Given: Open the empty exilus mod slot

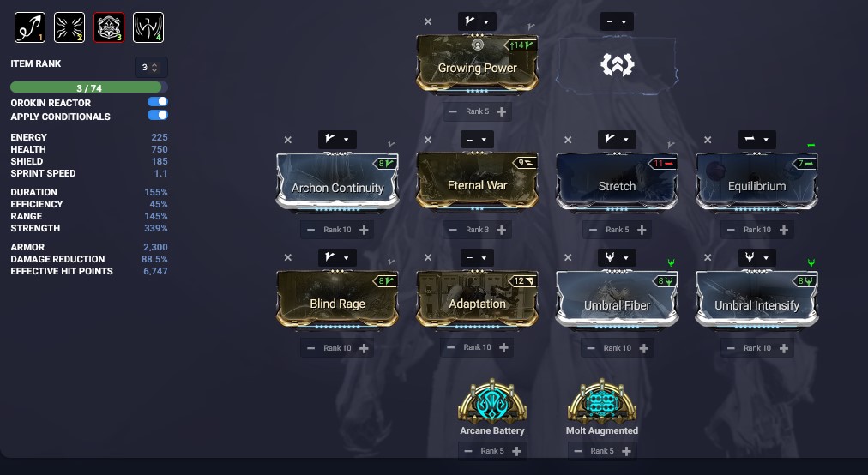Looking at the screenshot, I should (x=617, y=65).
